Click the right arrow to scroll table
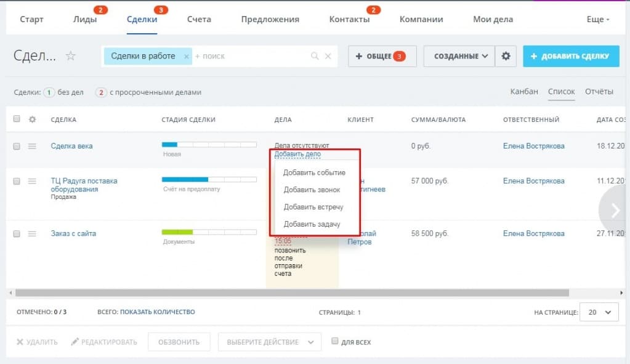 tap(615, 211)
